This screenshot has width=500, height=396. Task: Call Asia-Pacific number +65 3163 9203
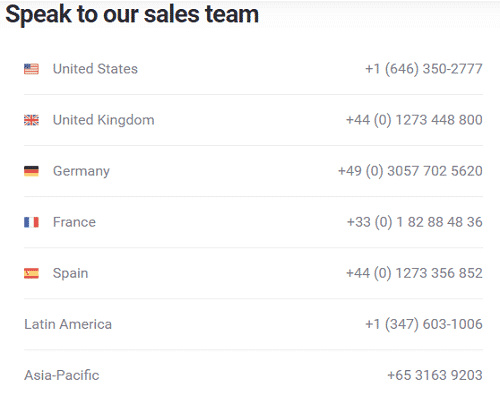pyautogui.click(x=435, y=375)
